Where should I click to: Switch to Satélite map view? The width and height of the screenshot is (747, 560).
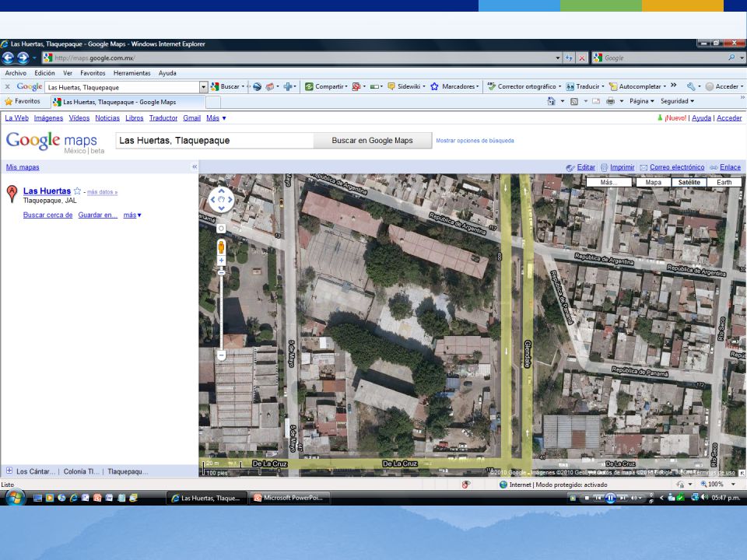689,182
